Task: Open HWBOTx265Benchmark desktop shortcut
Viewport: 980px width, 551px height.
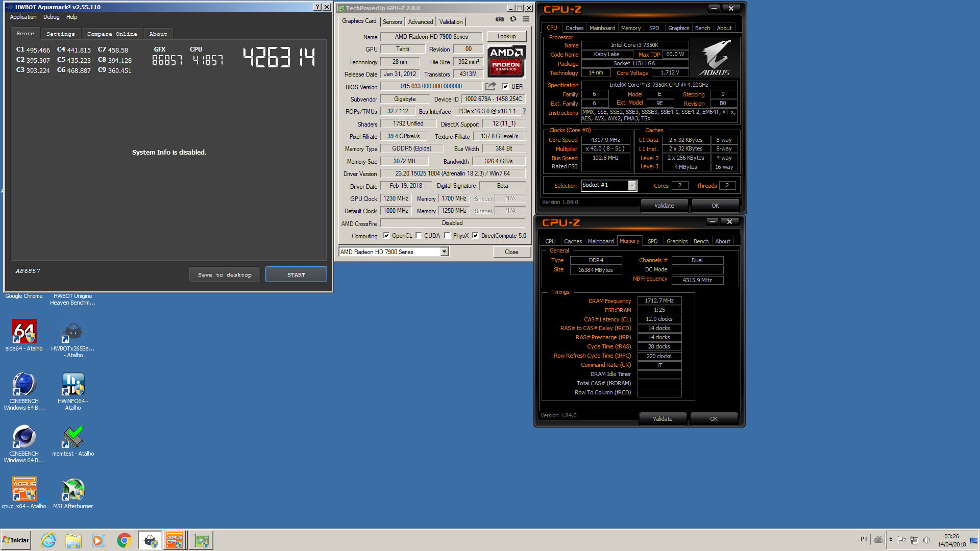Action: tap(73, 339)
